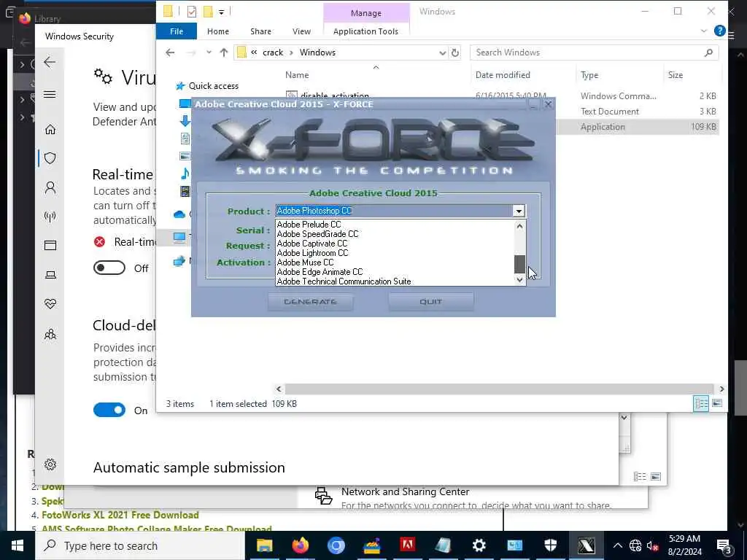Image resolution: width=747 pixels, height=560 pixels.
Task: Refresh the Explorer address bar
Action: tap(455, 52)
